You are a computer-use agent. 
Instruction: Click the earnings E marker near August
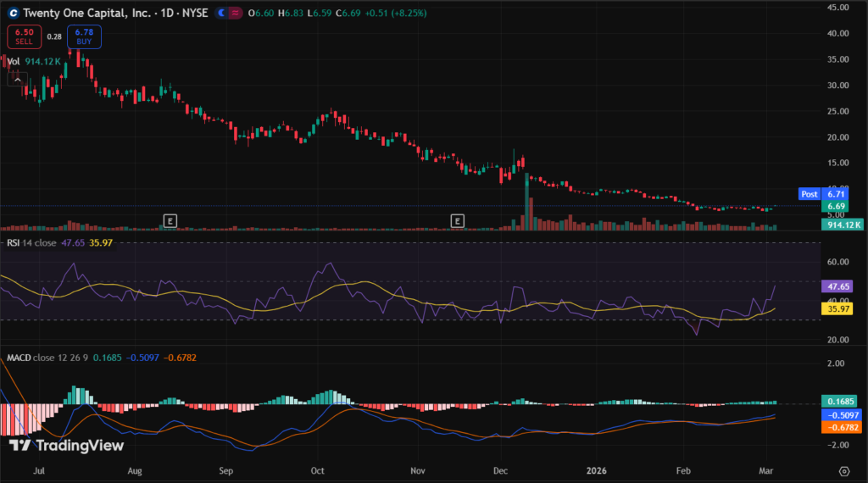click(170, 221)
